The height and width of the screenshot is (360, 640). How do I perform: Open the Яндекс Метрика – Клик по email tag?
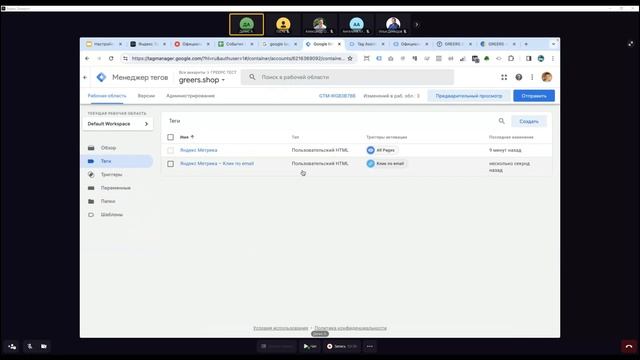[217, 164]
